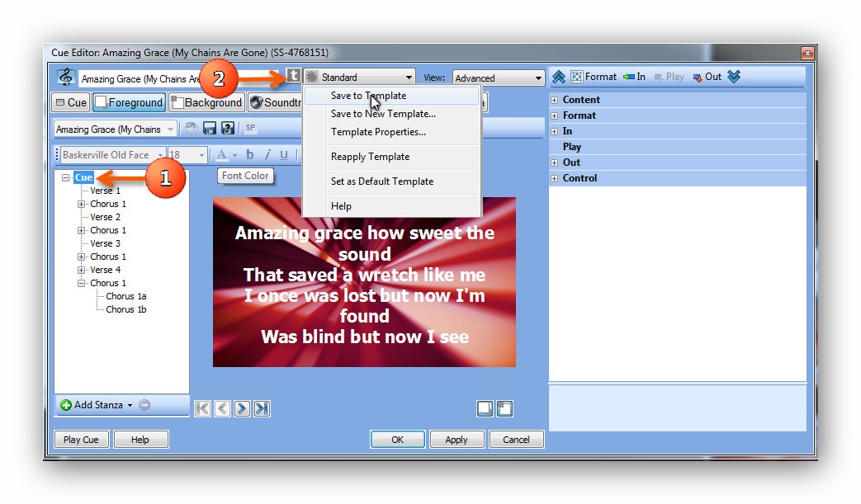Select Help in the template menu

[x=391, y=205]
